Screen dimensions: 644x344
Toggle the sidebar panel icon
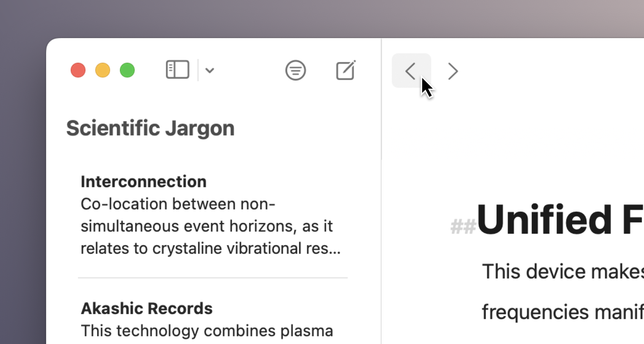[x=178, y=70]
